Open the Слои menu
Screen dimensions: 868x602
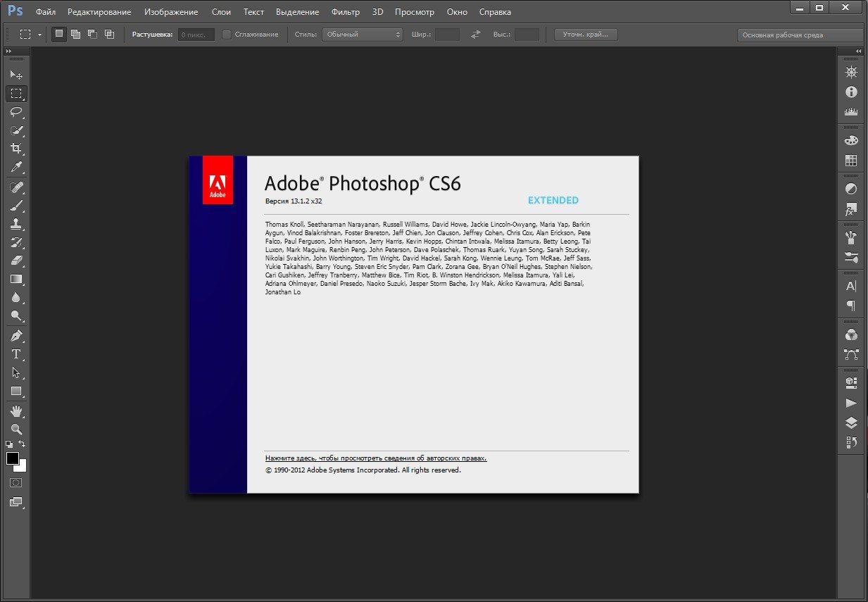tap(221, 12)
